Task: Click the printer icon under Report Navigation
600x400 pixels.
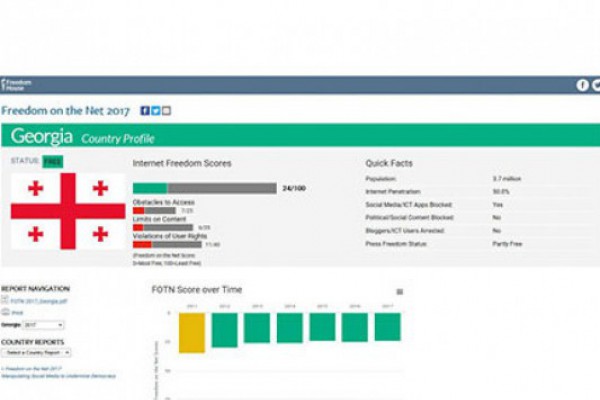Action: pos(5,312)
